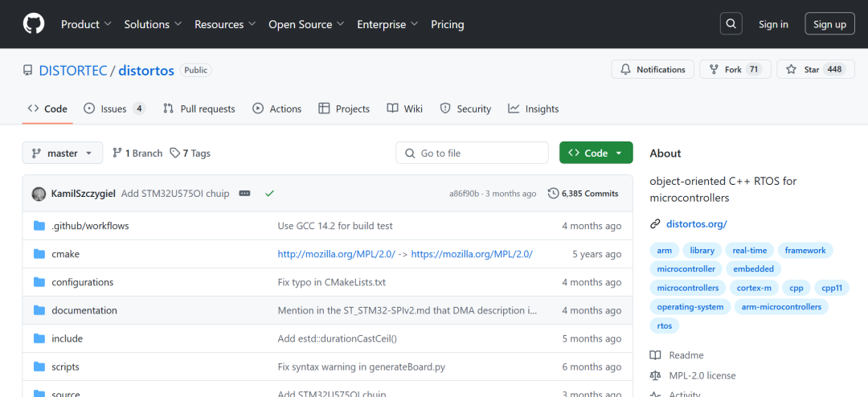This screenshot has width=868, height=397.
Task: Select the cortex-m topic tag
Action: click(x=755, y=288)
